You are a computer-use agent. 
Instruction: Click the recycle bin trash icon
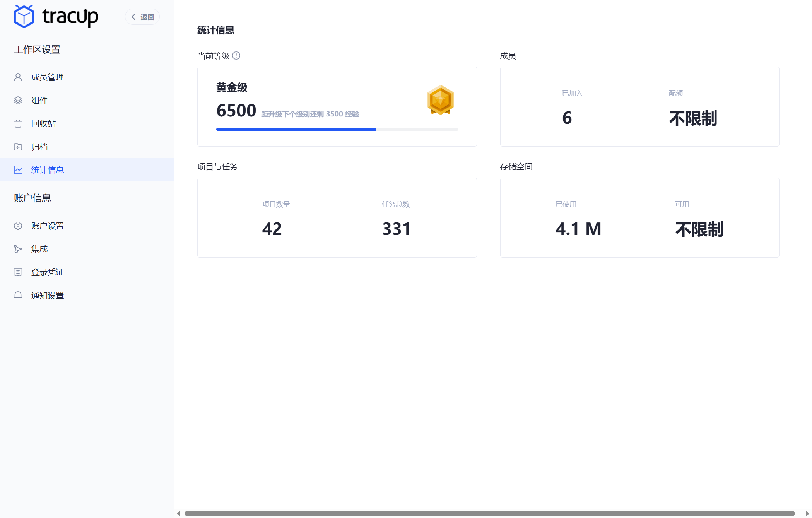(18, 123)
